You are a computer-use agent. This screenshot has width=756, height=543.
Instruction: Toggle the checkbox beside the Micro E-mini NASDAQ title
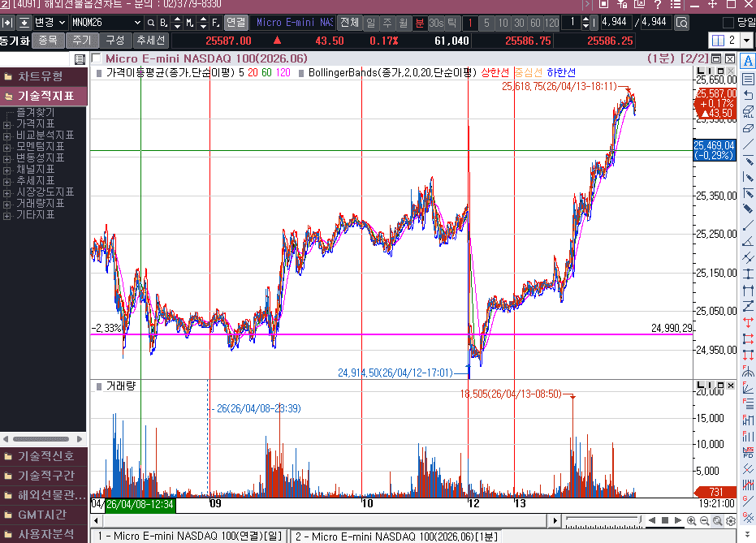[x=97, y=58]
